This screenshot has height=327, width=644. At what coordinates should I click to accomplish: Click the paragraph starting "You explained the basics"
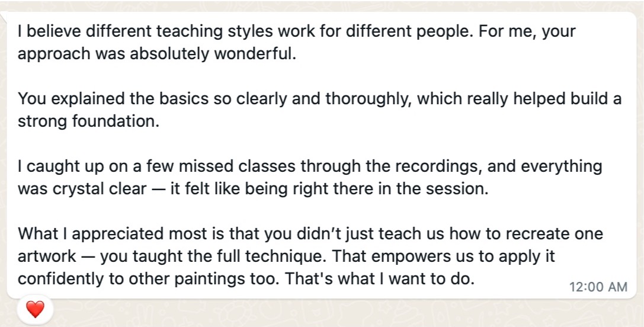(x=319, y=110)
